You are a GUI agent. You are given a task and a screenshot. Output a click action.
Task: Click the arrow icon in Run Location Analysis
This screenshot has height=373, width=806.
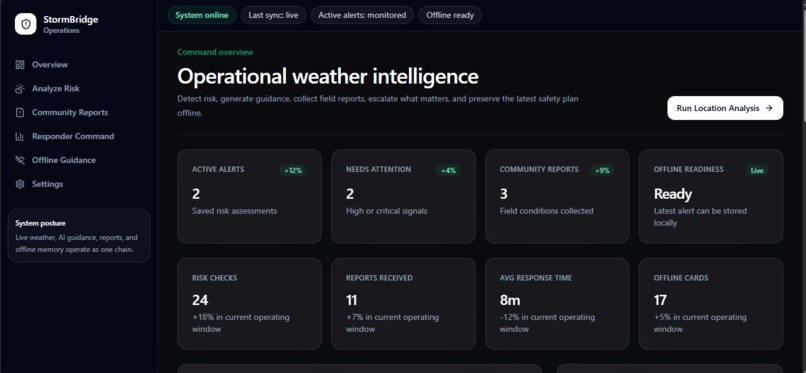pyautogui.click(x=769, y=108)
